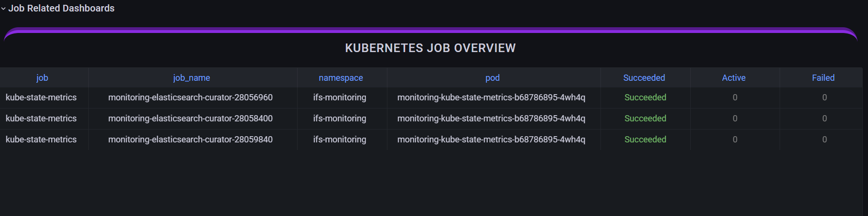Sort by the Failed column header
The image size is (868, 216).
point(823,78)
